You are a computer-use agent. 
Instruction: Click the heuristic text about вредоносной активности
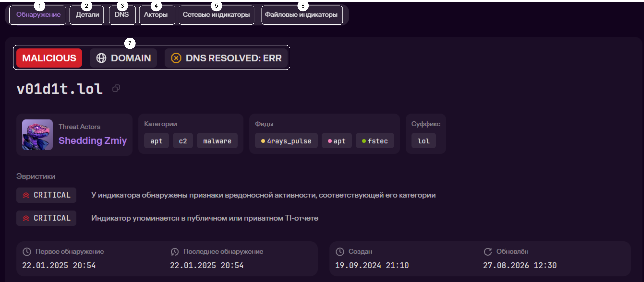tap(263, 195)
